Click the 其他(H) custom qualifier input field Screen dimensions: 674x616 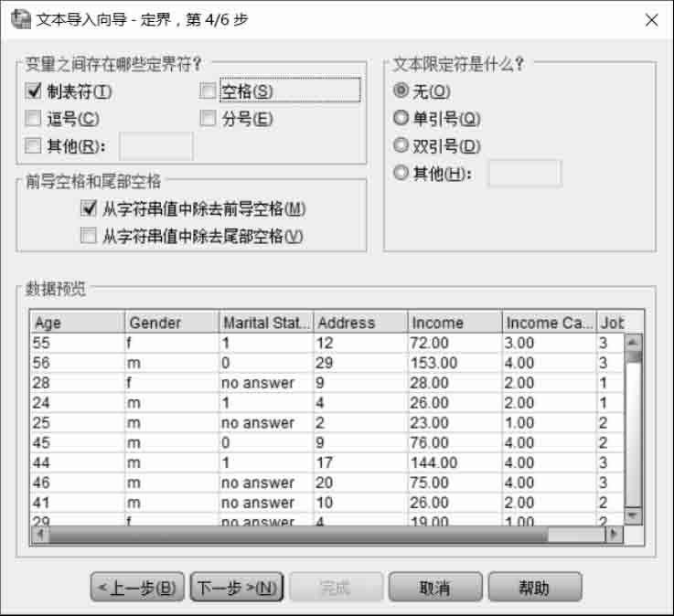(525, 173)
